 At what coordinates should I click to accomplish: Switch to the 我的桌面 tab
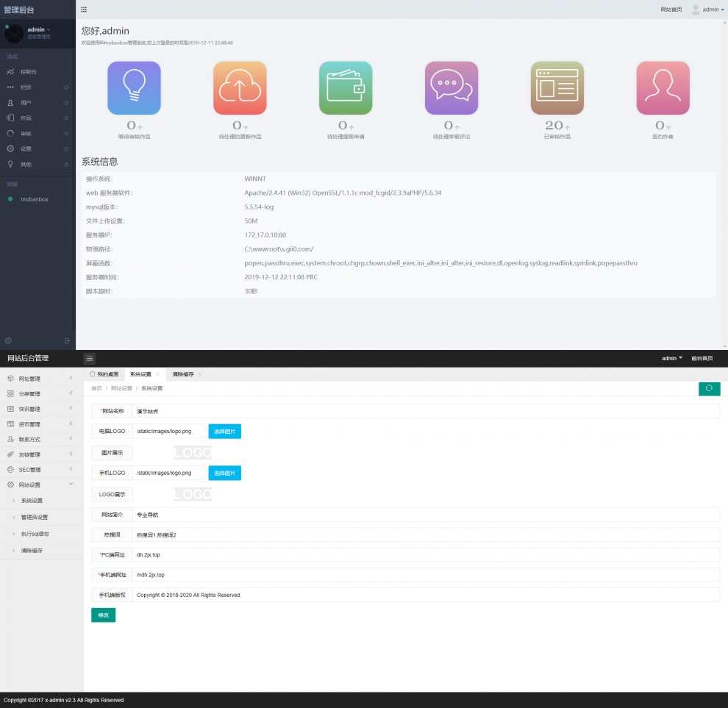[x=104, y=374]
